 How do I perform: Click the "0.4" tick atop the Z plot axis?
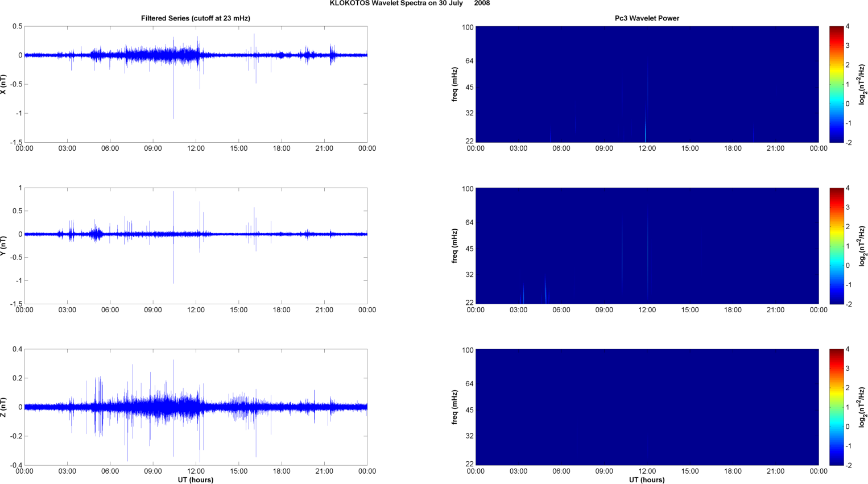[x=17, y=349]
